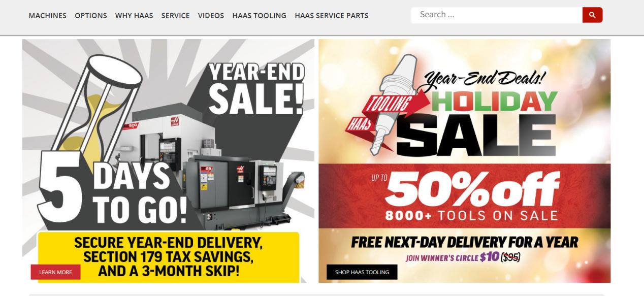Click the yellow Section 179 tax savings box
644x296 pixels.
169,256
